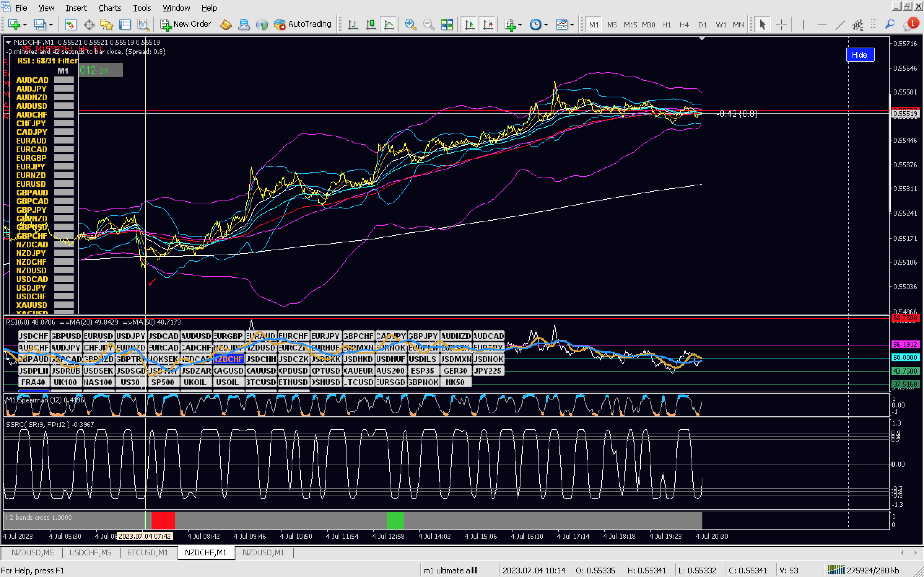
Task: Click the blue Hide button
Action: click(x=859, y=55)
